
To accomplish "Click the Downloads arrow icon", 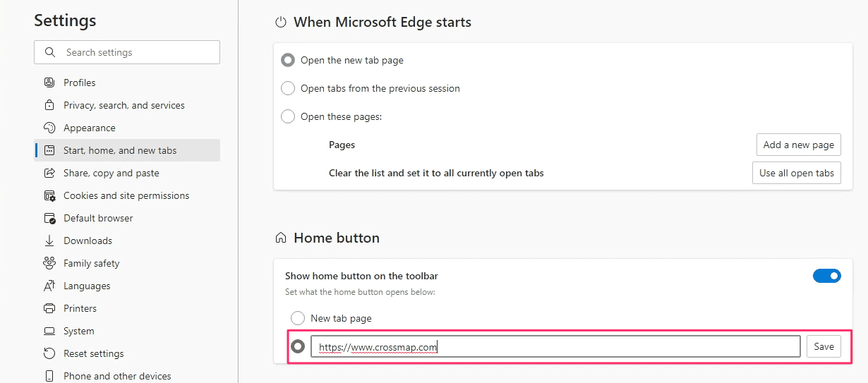I will (49, 241).
